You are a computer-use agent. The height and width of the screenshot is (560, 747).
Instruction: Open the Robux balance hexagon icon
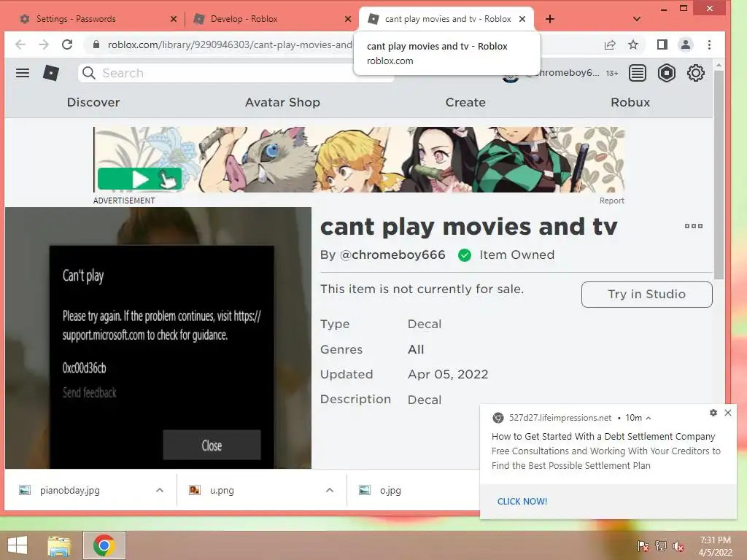[x=667, y=73]
